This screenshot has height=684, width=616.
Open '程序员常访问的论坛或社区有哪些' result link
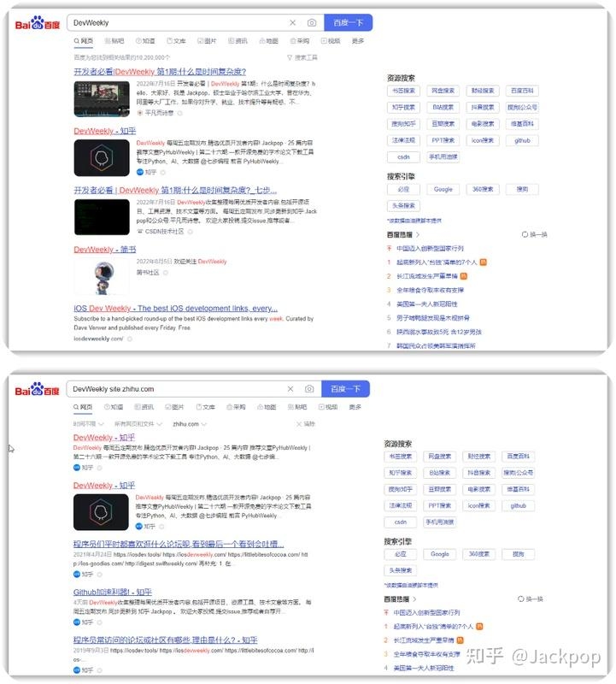click(165, 640)
